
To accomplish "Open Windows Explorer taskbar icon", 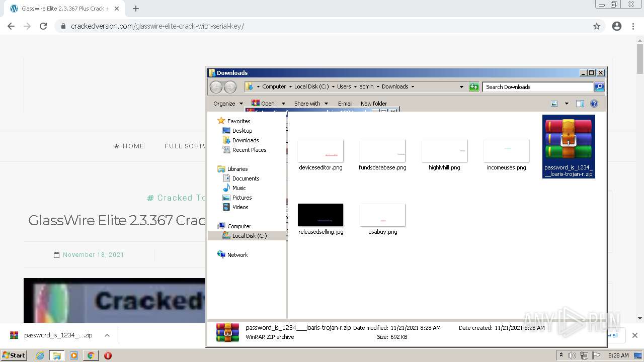I will coord(57,355).
